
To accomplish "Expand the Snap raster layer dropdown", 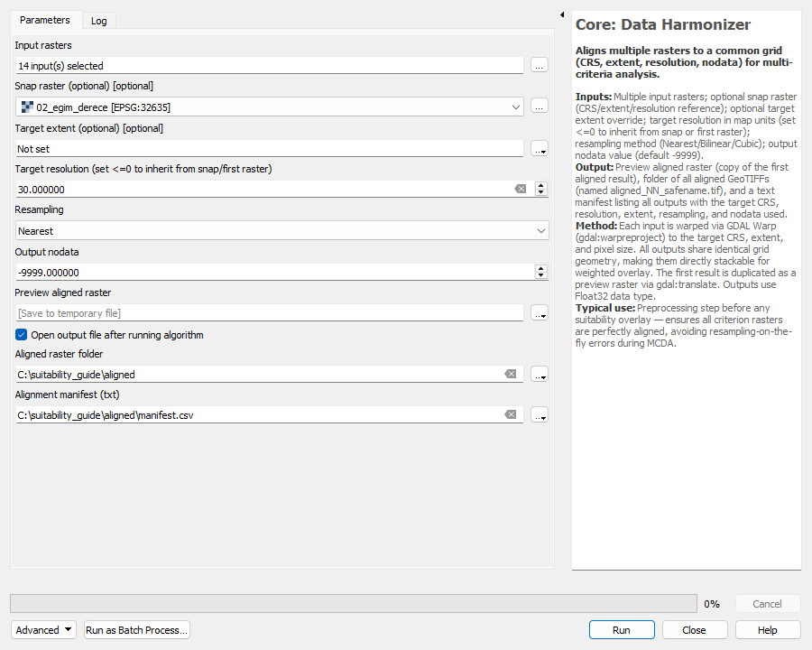I will [x=516, y=107].
